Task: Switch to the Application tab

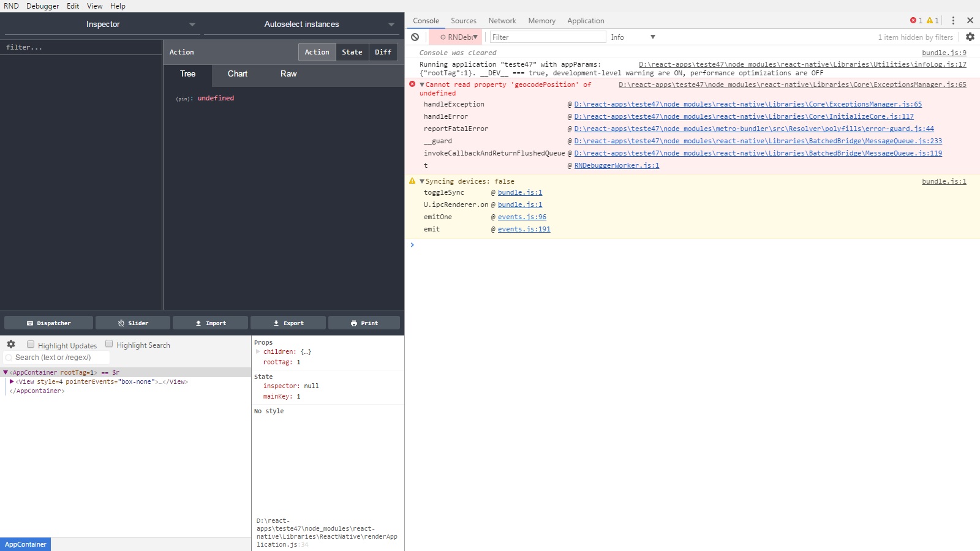Action: coord(585,20)
